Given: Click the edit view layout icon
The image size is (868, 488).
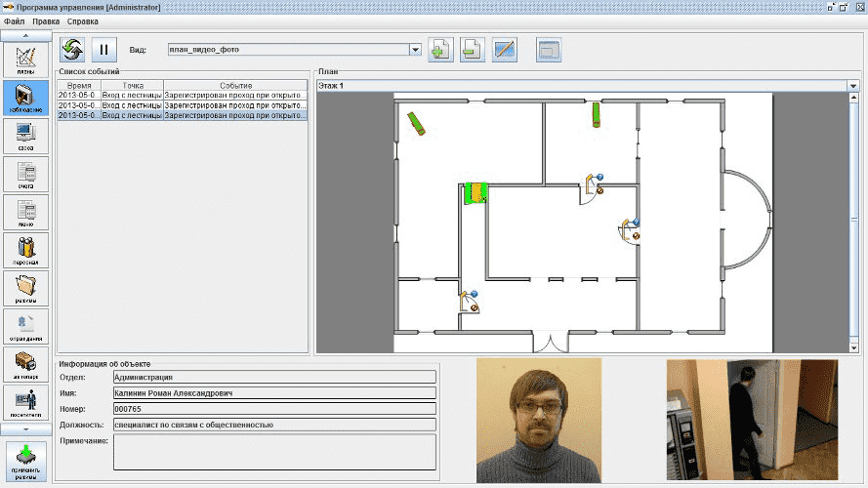Looking at the screenshot, I should (x=505, y=49).
